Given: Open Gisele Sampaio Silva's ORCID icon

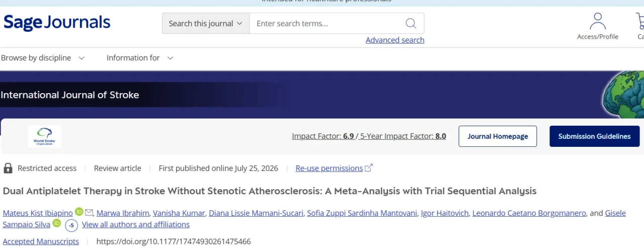Looking at the screenshot, I should coord(56,223).
